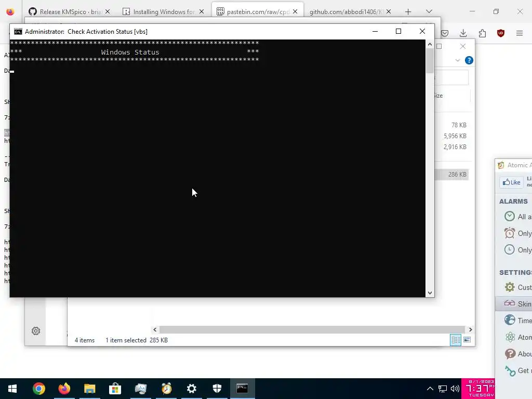Screen dimensions: 532x399
Task: Open File Explorer from the taskbar
Action: coord(89,389)
